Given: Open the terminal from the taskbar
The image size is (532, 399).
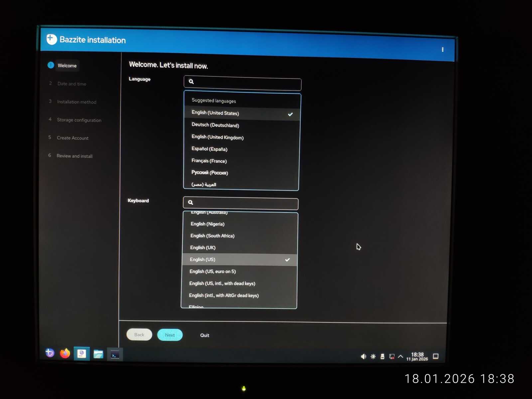Looking at the screenshot, I should pos(115,355).
